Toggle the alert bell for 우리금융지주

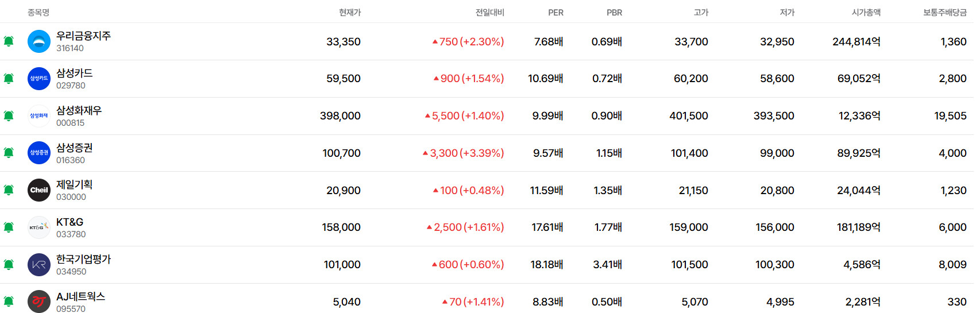pyautogui.click(x=9, y=41)
